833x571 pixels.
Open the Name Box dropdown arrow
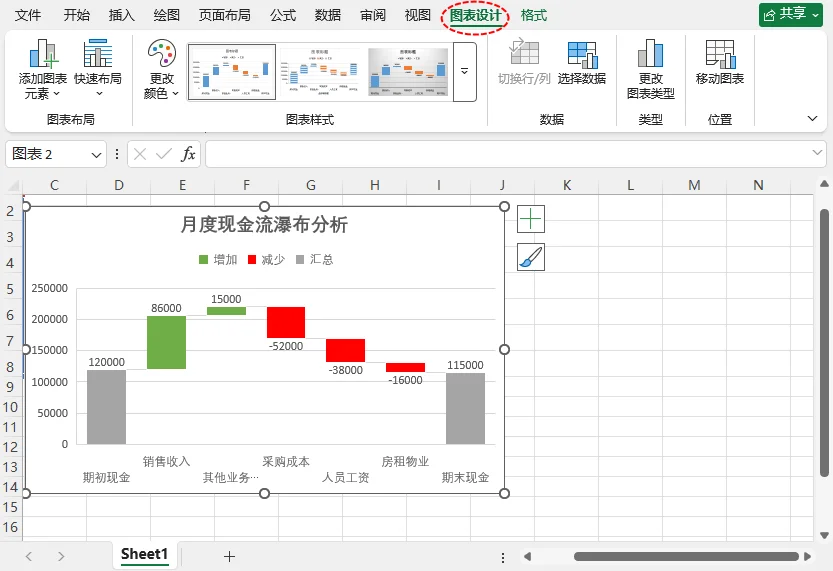pos(96,155)
